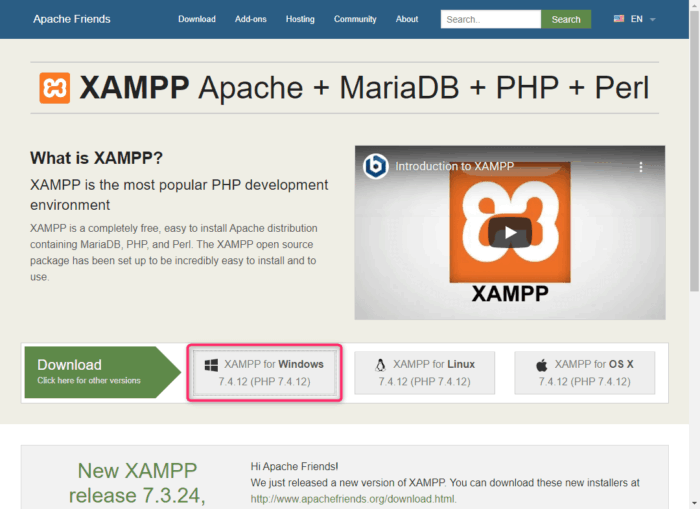Open the apachefriends.org download.html link
The width and height of the screenshot is (700, 509).
click(353, 499)
